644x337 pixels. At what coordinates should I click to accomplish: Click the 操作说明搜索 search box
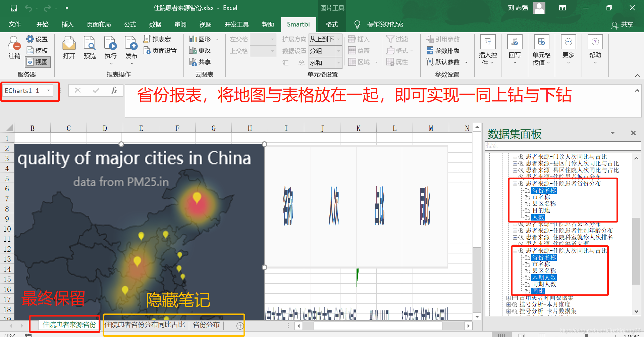(x=385, y=25)
